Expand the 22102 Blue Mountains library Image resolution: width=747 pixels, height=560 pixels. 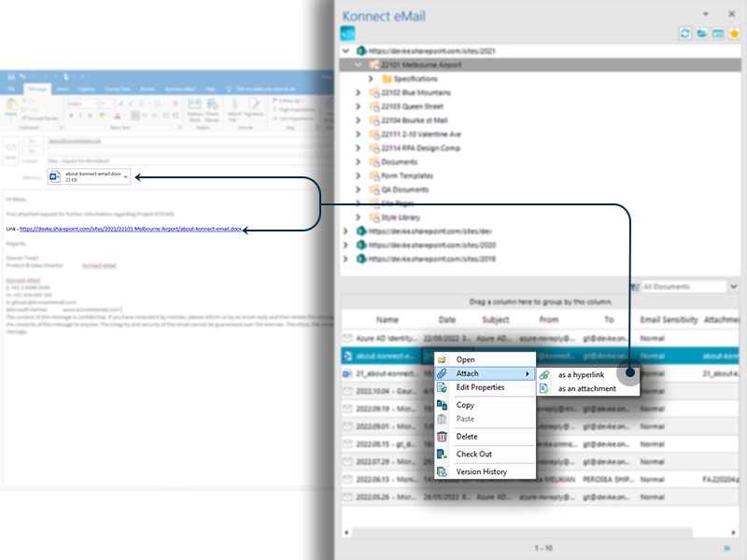(x=359, y=92)
